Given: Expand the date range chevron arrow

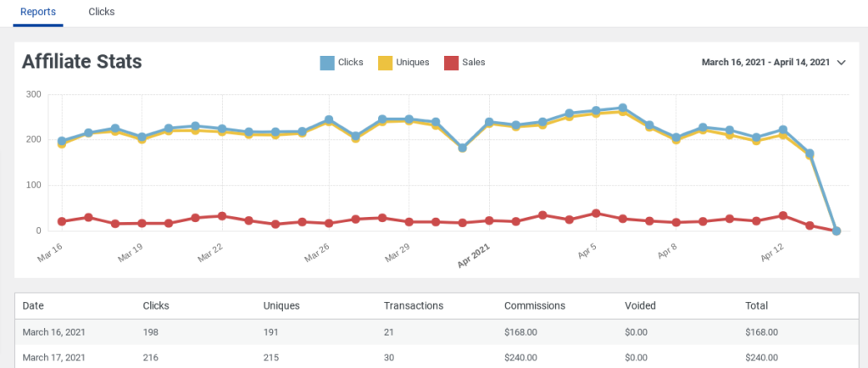Looking at the screenshot, I should [x=842, y=62].
